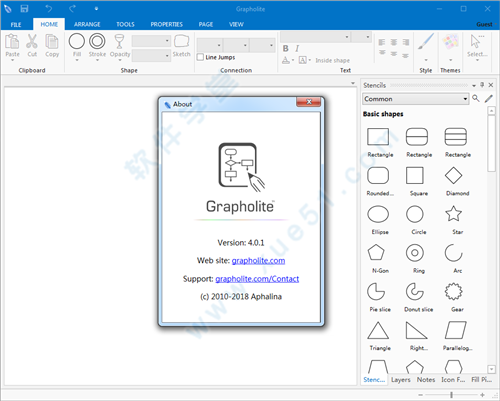
Task: Open the Stroke ring tool
Action: (97, 41)
